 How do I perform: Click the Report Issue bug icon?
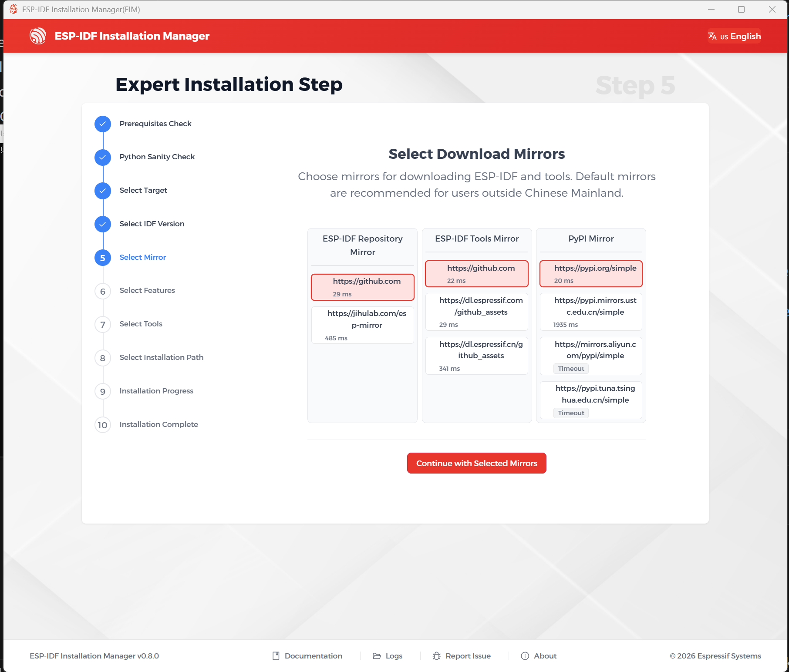(x=437, y=656)
